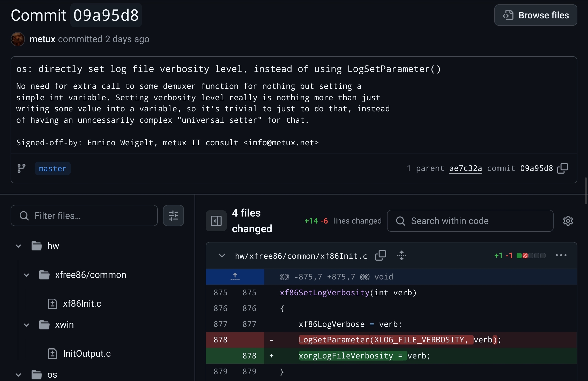This screenshot has height=381, width=588.
Task: Click the commit hash 09a95d8 in title
Action: [x=106, y=15]
